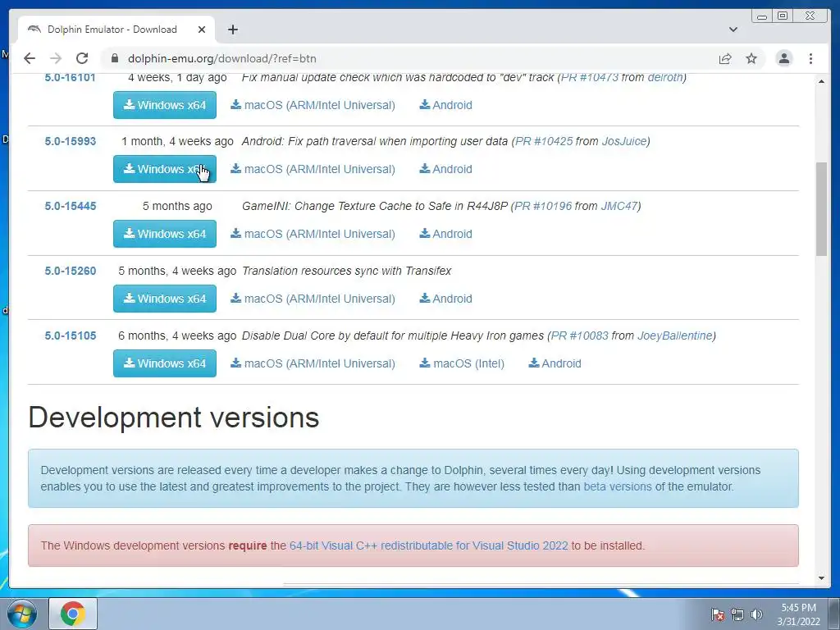Get macOS ARM/Intel Universal build for 5.0-15260

point(313,299)
